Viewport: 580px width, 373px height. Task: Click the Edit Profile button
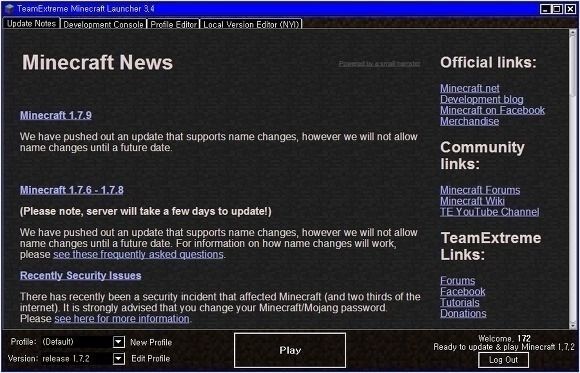click(x=151, y=359)
